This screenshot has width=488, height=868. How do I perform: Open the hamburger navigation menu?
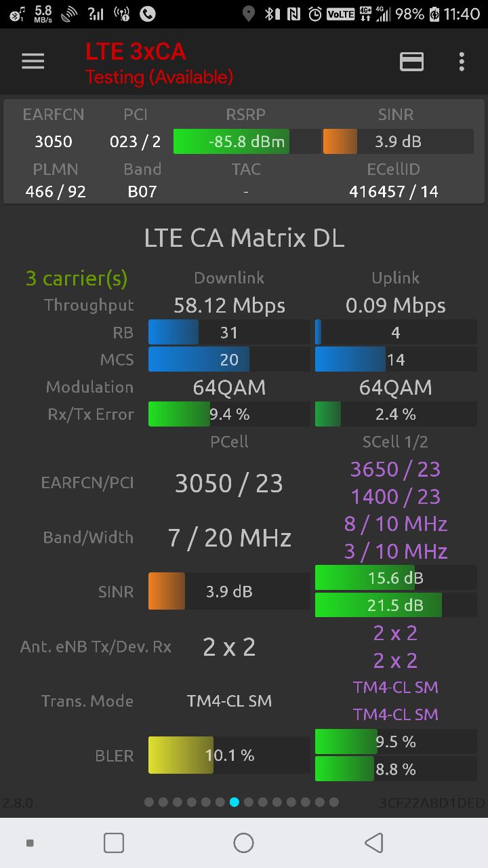[33, 62]
